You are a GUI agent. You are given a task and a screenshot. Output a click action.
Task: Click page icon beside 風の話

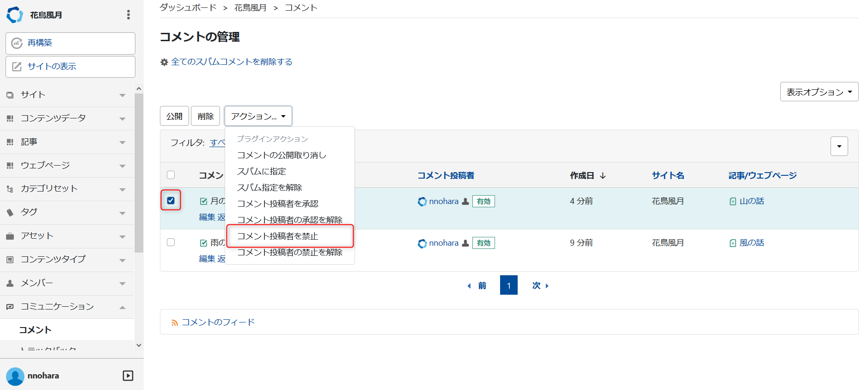pos(733,243)
